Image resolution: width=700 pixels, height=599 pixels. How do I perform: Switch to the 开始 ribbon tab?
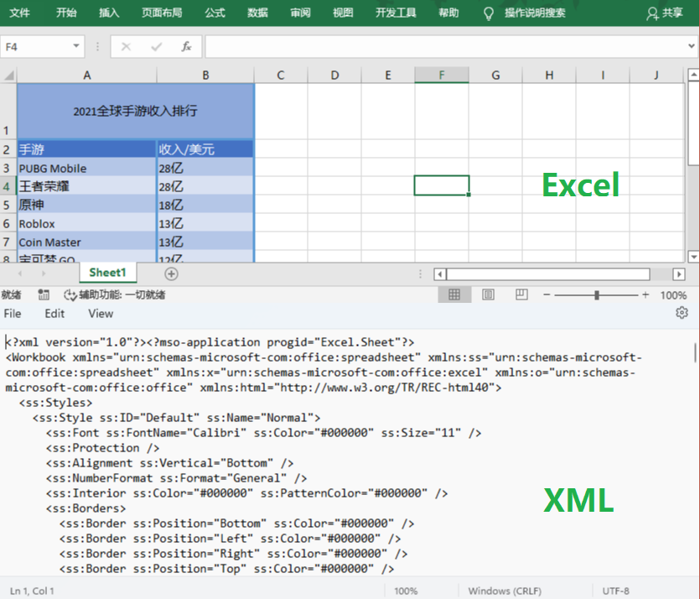(66, 13)
